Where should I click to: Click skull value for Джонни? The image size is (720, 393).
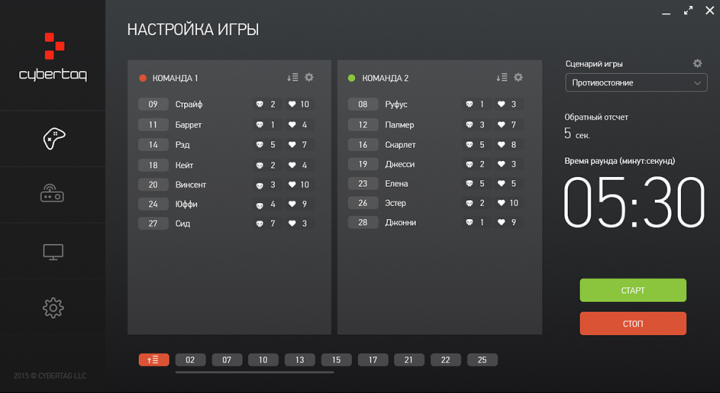coord(476,222)
